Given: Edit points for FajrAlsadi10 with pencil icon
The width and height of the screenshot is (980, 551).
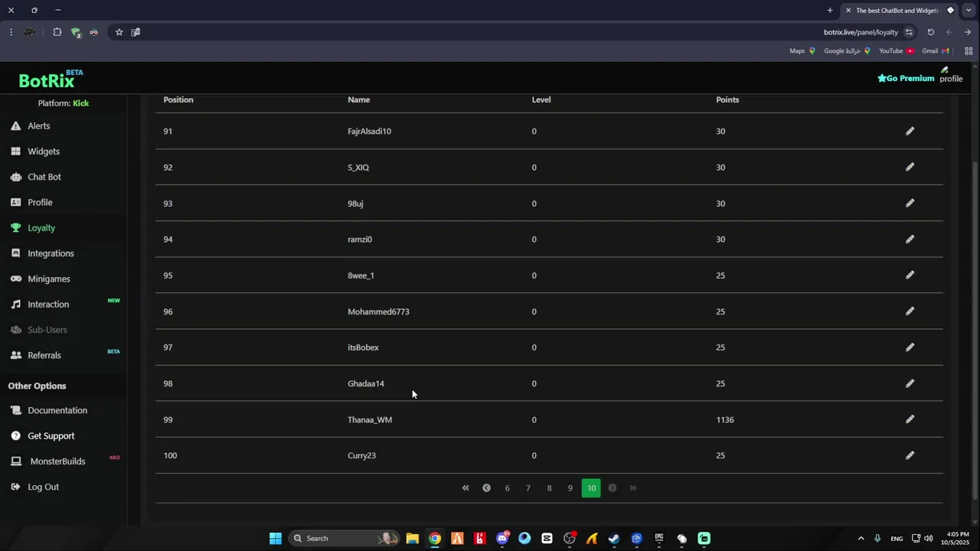Looking at the screenshot, I should (910, 131).
